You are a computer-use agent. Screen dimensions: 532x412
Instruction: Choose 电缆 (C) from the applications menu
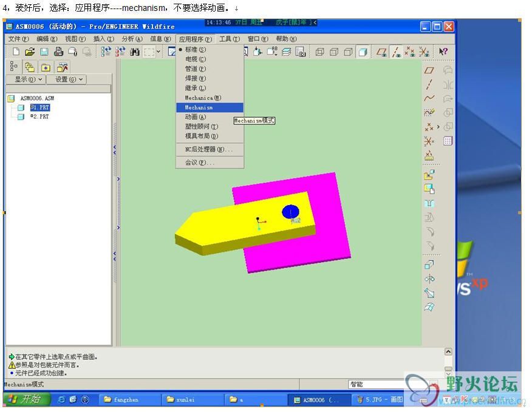pyautogui.click(x=210, y=59)
